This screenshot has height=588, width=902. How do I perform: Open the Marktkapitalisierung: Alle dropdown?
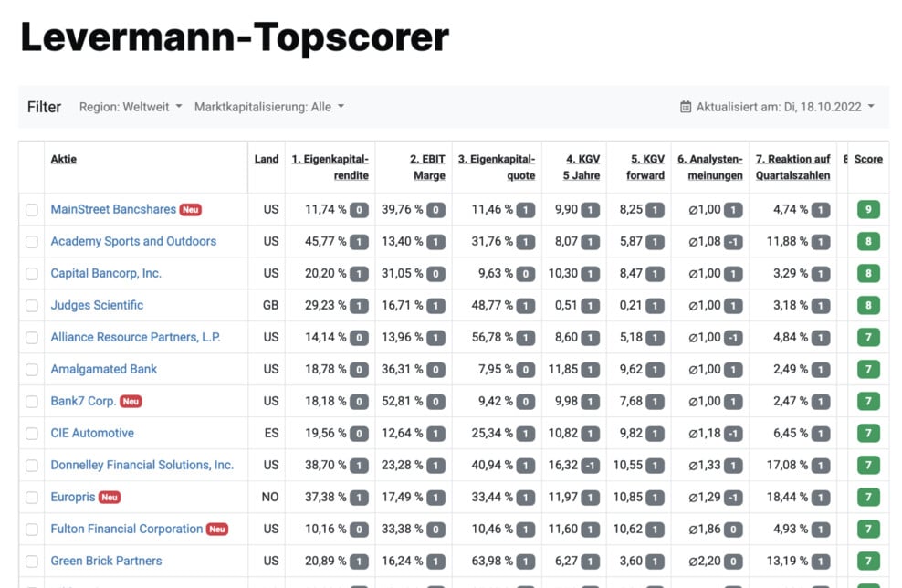point(269,107)
